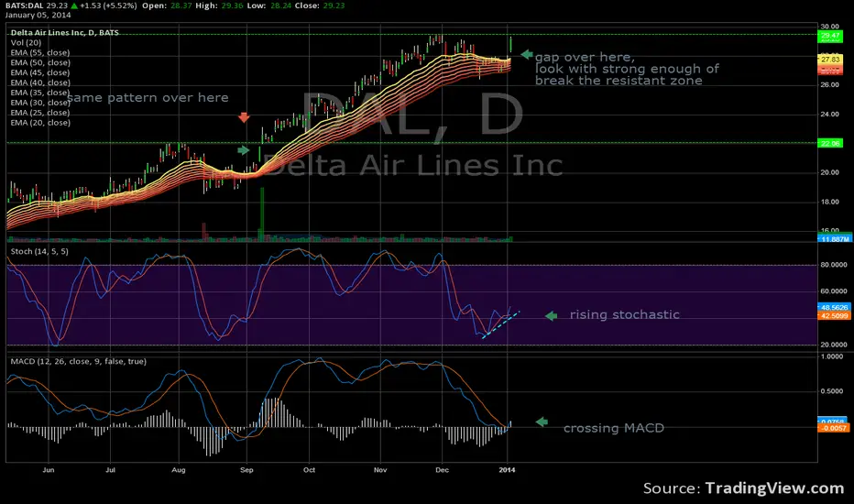Viewport: 854px width, 504px height.
Task: Click the green 29.47 price label
Action: tap(830, 36)
